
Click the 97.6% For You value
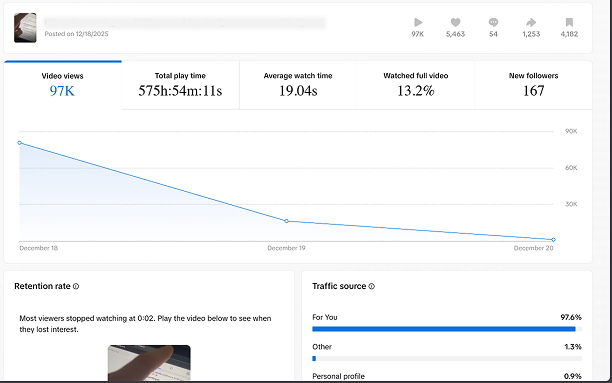[x=571, y=317]
